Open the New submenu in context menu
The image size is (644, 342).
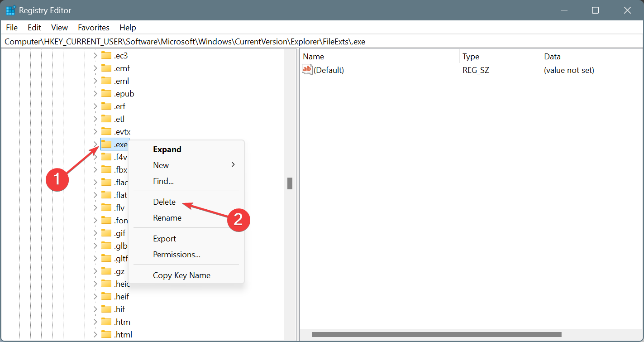coord(186,165)
